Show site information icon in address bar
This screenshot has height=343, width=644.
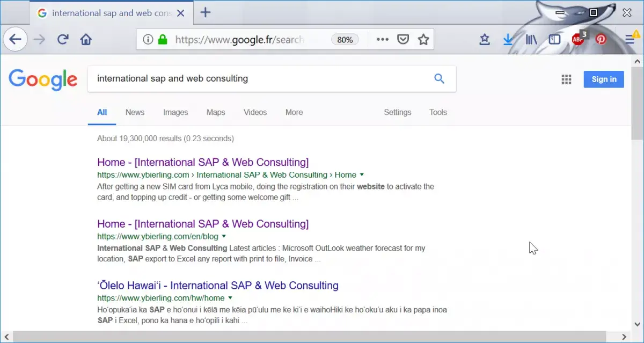[x=148, y=39]
